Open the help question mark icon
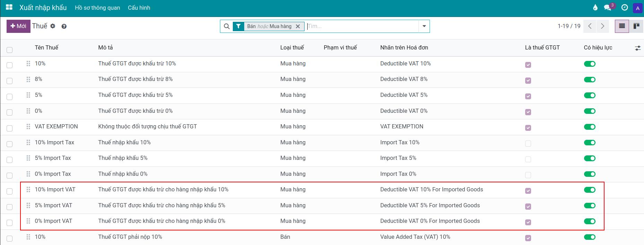Viewport: 644px width, 245px height. [x=64, y=26]
